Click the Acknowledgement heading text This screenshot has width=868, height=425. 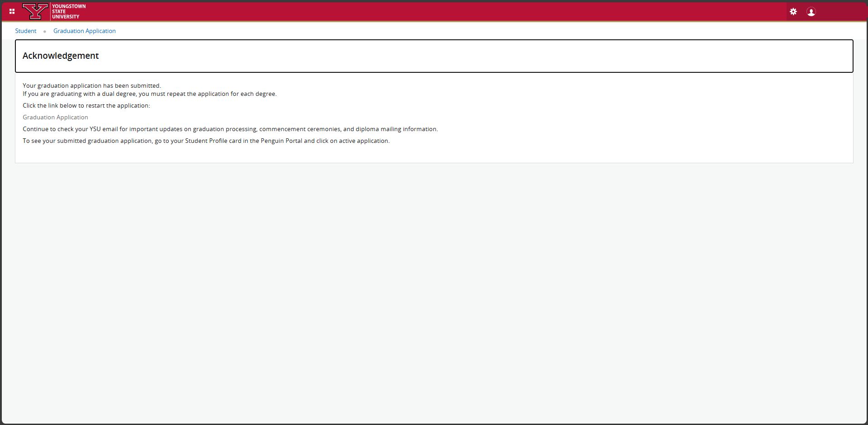click(x=61, y=56)
